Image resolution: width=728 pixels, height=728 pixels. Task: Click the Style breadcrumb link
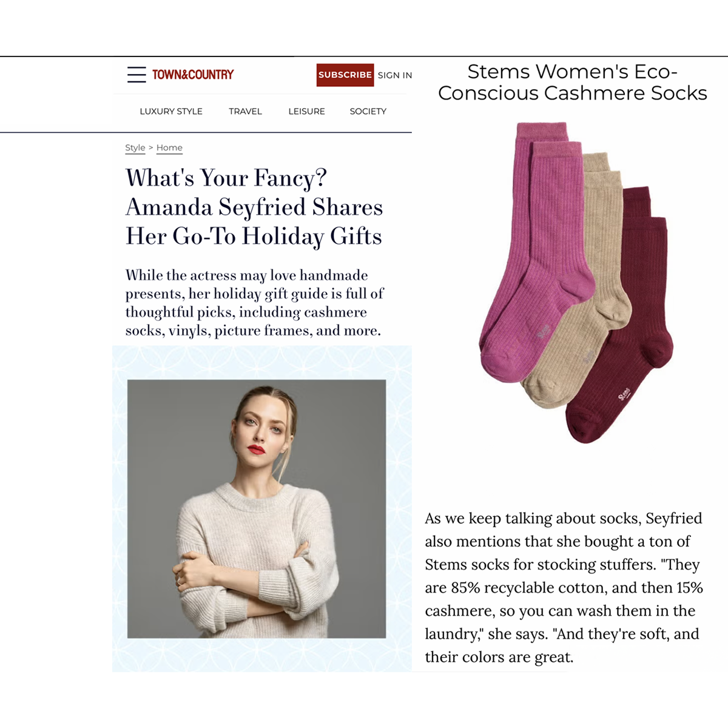(x=135, y=147)
